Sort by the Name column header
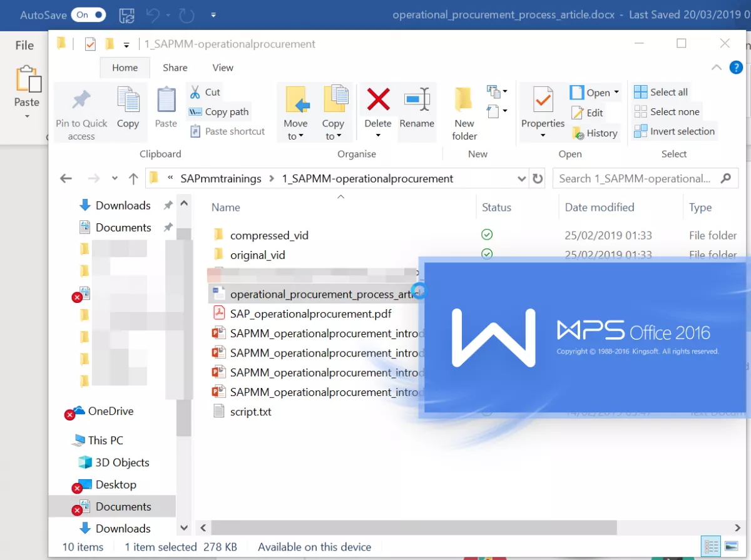 click(225, 207)
